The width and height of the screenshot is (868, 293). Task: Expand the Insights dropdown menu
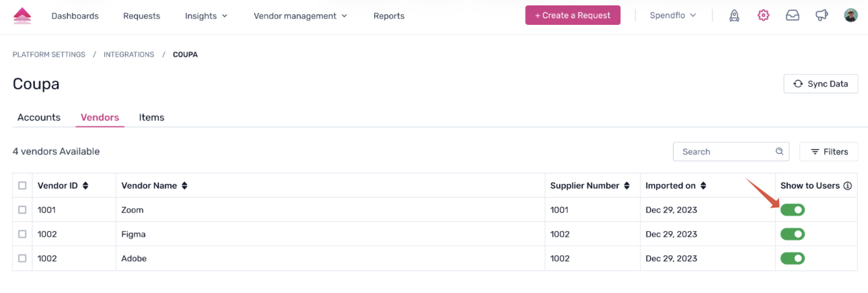[206, 16]
